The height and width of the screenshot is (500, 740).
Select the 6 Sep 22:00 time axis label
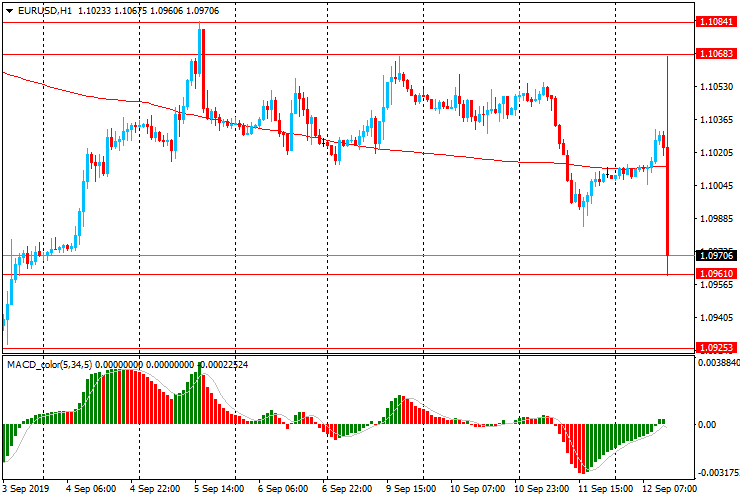click(x=347, y=488)
